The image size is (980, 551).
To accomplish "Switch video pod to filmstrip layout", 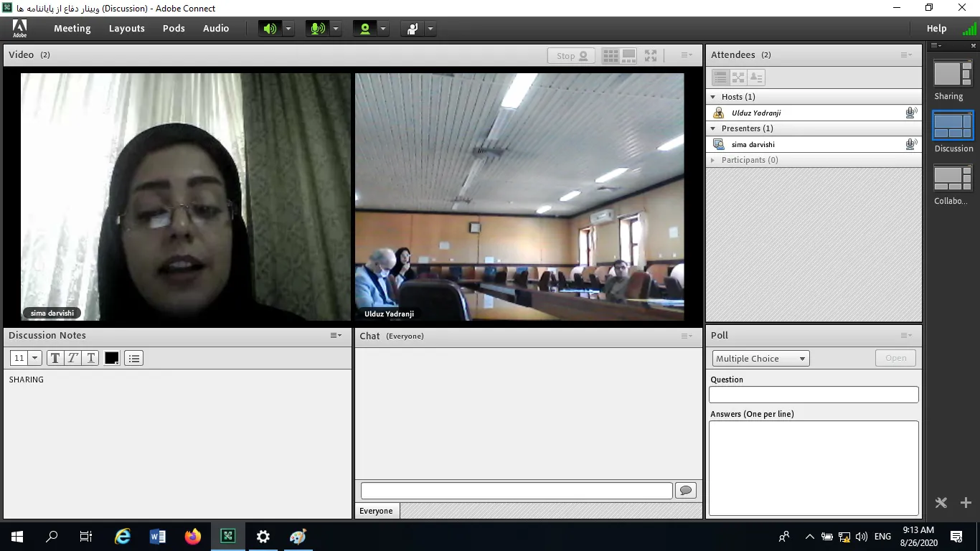I will click(x=628, y=55).
